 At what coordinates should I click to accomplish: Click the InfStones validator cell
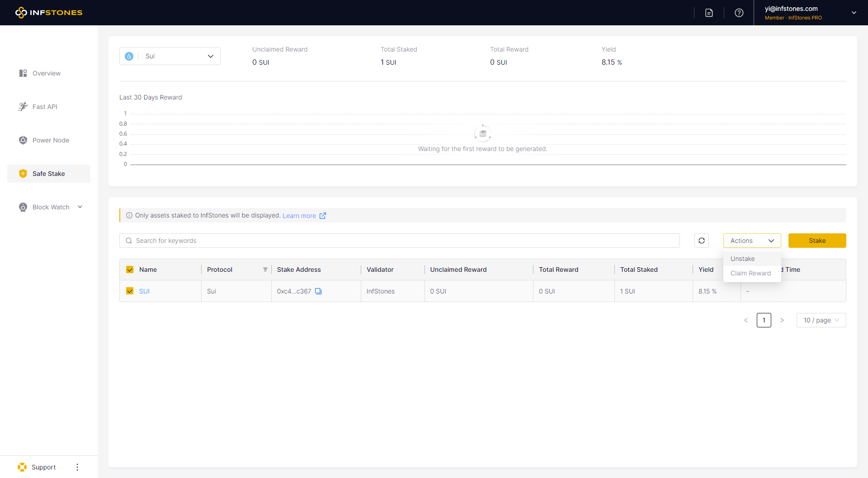[x=381, y=291]
